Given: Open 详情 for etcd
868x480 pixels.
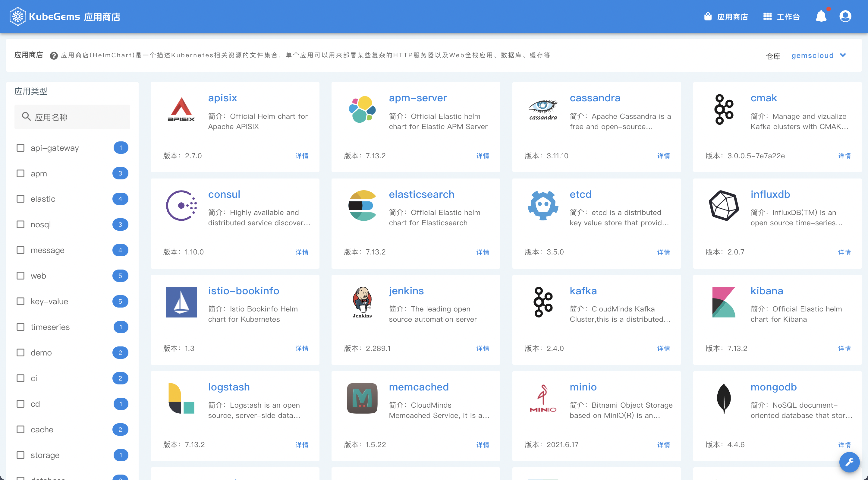Looking at the screenshot, I should click(x=663, y=252).
